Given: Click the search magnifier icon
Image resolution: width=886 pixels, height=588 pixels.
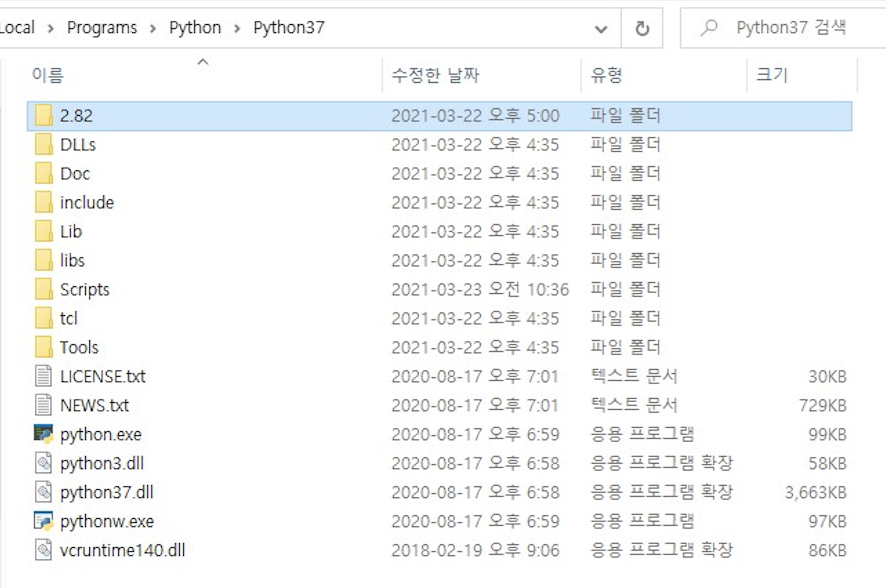Looking at the screenshot, I should click(x=709, y=28).
